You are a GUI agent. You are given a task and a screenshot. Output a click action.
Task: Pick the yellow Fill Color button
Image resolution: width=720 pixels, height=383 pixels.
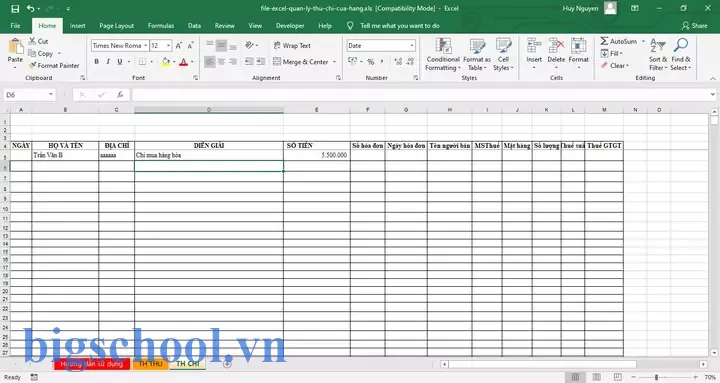pos(166,62)
